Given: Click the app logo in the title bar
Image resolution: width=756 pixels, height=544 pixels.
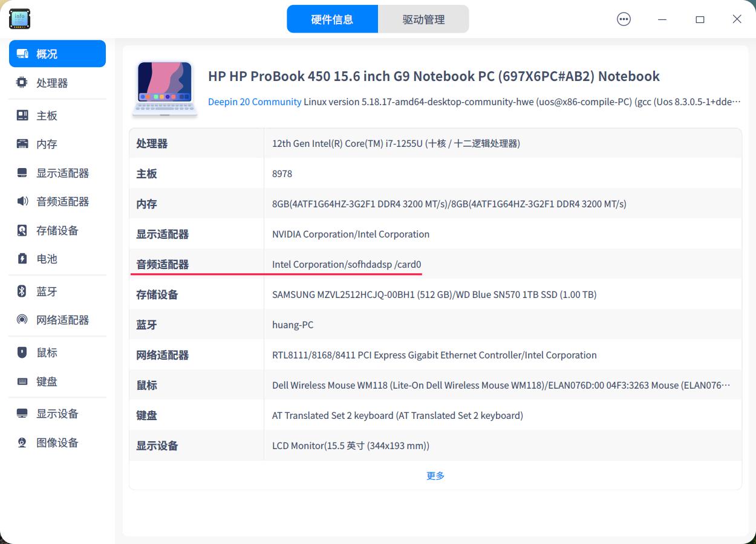Looking at the screenshot, I should pos(19,19).
